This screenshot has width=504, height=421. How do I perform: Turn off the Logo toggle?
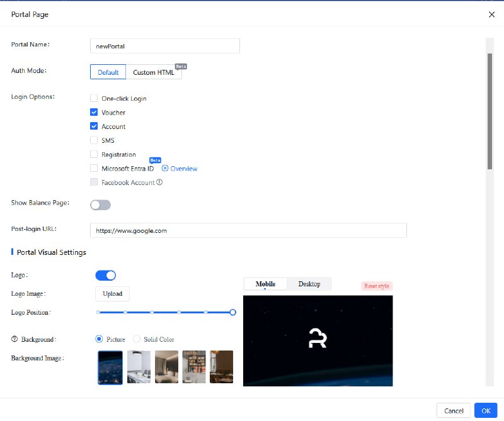(105, 276)
